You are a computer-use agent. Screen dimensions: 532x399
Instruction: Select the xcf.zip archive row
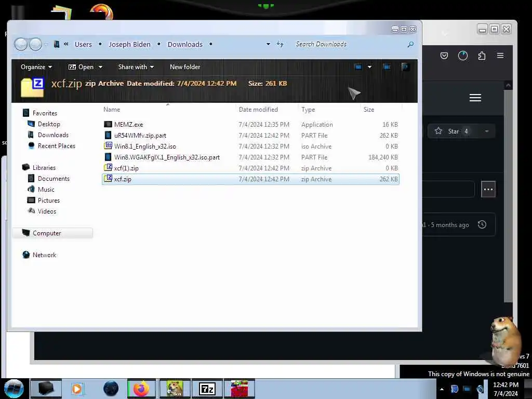tap(250, 179)
